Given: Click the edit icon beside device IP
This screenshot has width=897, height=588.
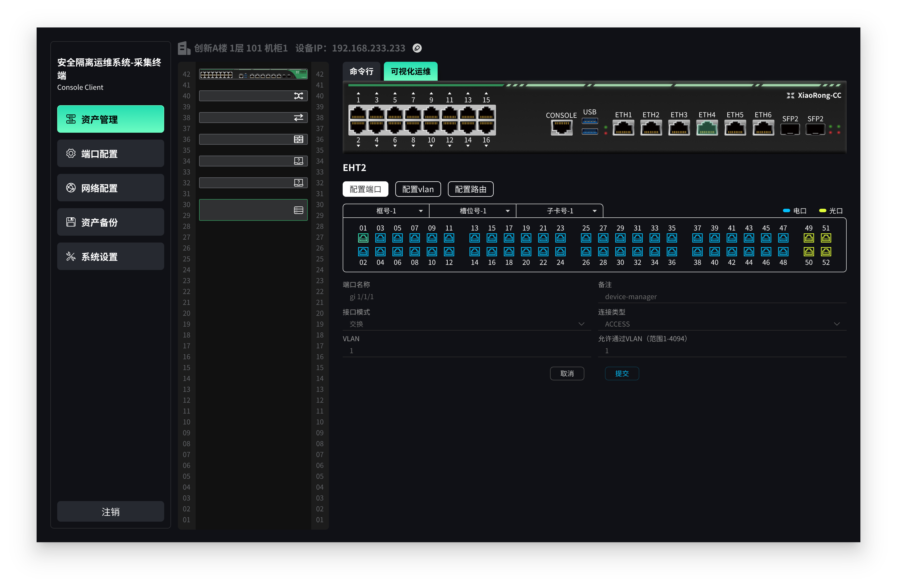Looking at the screenshot, I should pos(417,48).
